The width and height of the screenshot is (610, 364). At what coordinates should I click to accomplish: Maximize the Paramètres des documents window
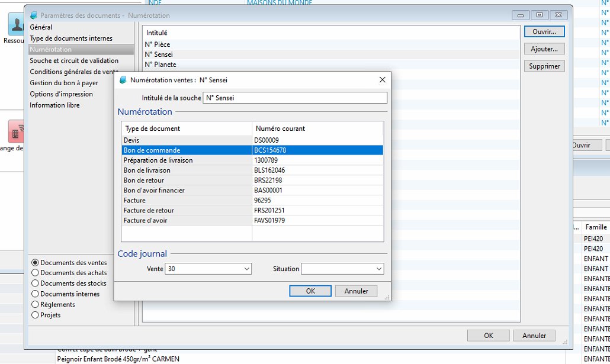540,15
